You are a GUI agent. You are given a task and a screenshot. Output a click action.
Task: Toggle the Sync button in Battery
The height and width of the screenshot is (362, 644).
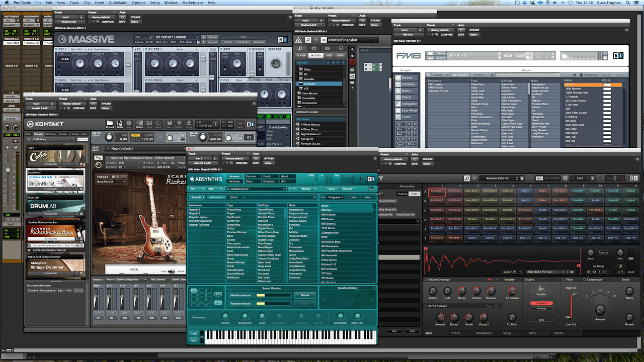[x=539, y=178]
